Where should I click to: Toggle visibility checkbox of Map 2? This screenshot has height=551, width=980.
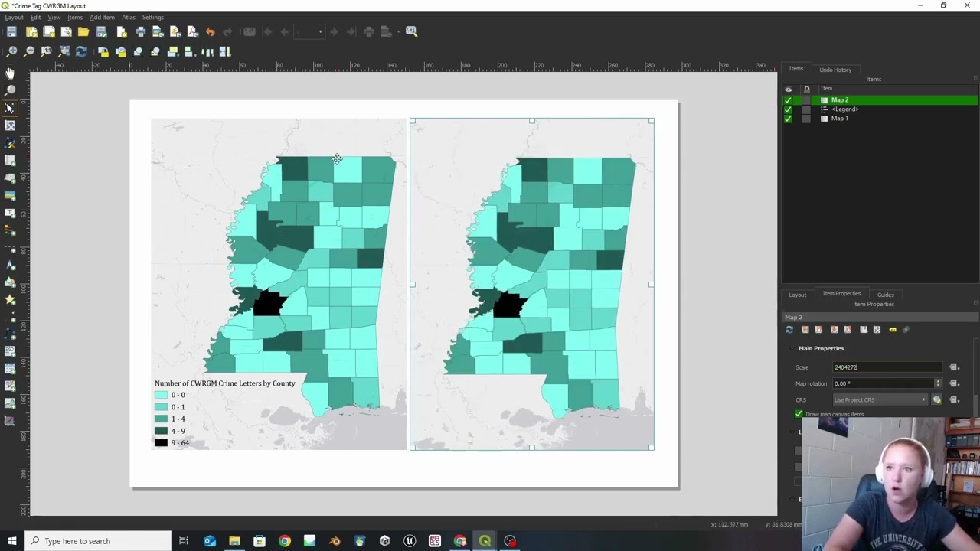788,100
